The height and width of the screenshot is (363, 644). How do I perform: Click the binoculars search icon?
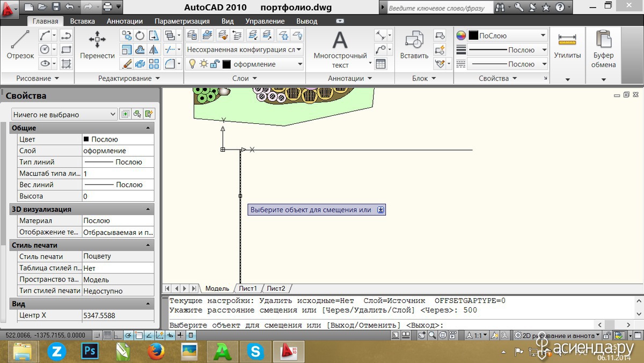pos(500,8)
